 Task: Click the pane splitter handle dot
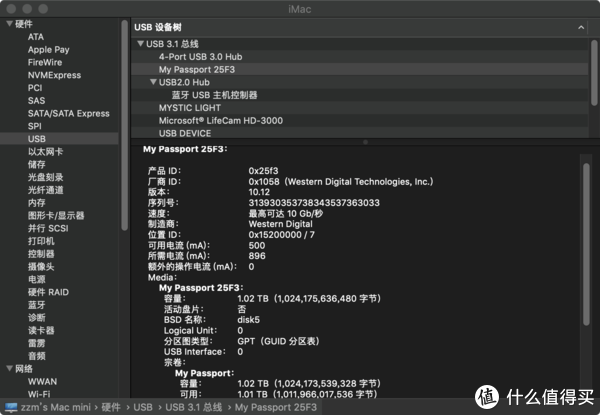[x=365, y=142]
